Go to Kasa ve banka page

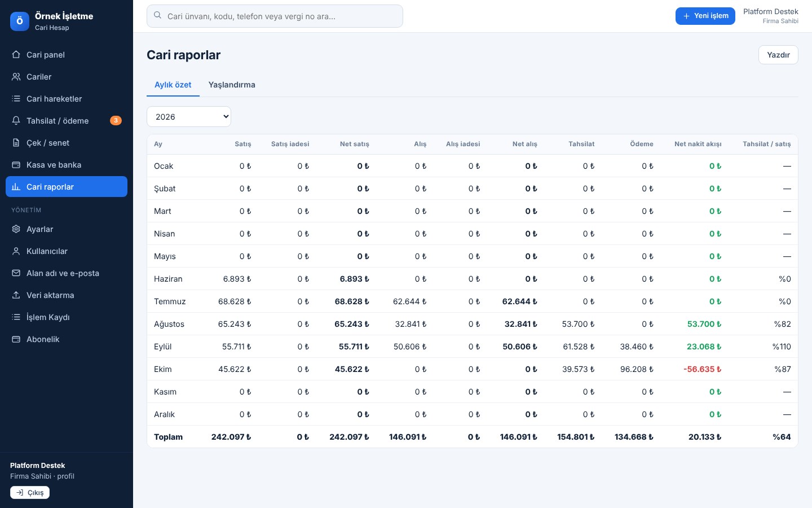point(67,165)
